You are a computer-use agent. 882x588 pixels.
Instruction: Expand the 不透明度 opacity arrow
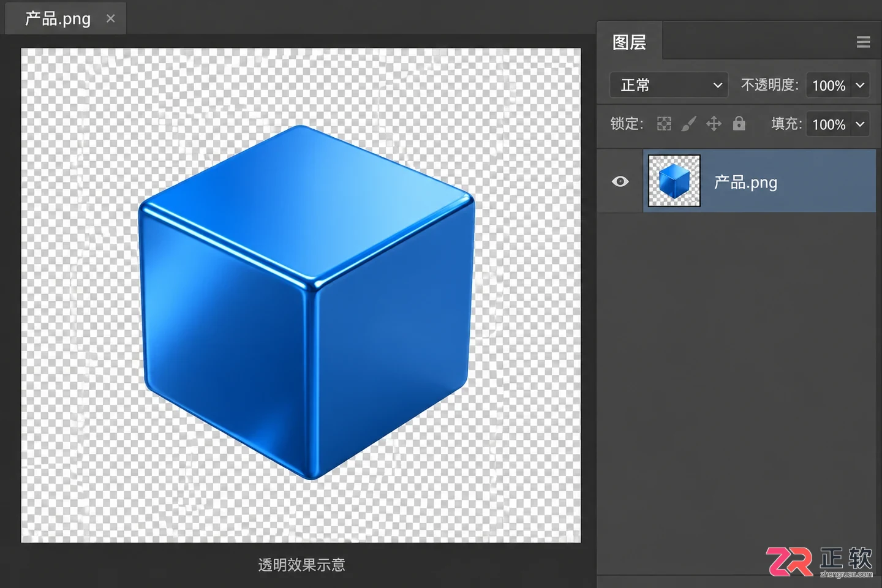[860, 85]
